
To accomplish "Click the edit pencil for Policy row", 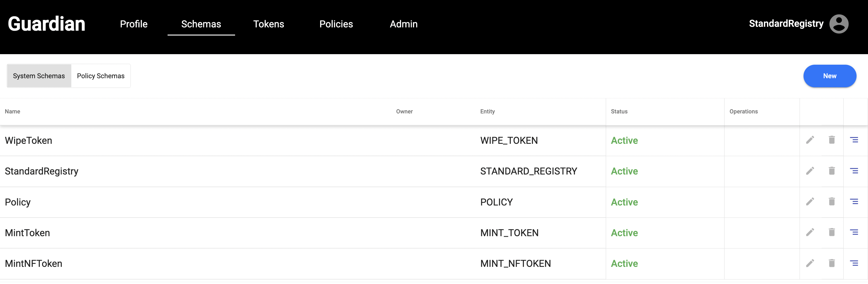I will coord(810,202).
